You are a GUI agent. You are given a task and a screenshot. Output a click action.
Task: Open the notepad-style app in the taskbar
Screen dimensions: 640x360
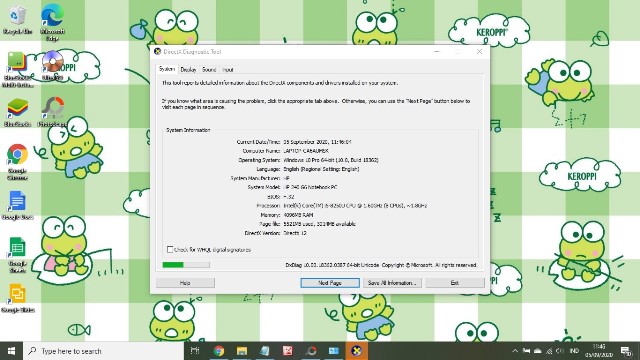pos(264,351)
